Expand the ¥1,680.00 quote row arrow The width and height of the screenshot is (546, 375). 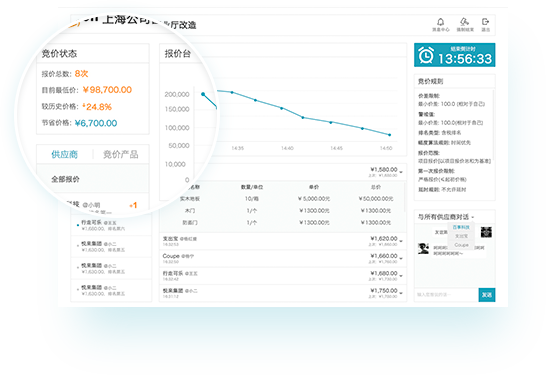coord(401,276)
